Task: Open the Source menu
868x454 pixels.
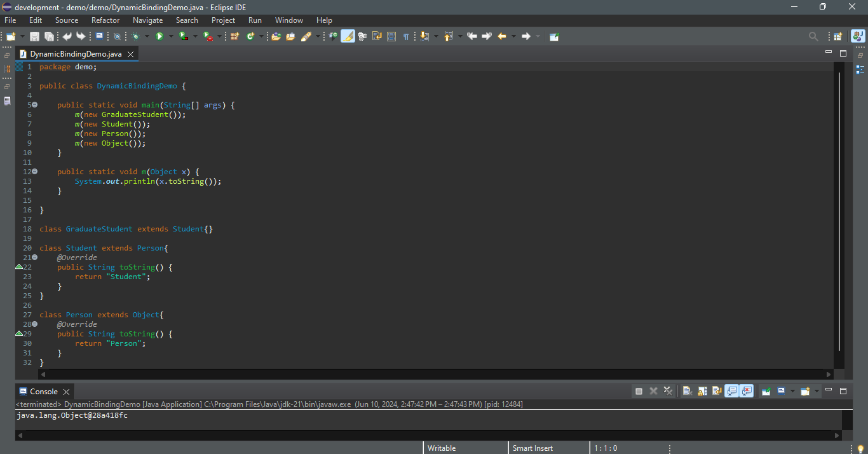Action: (67, 20)
